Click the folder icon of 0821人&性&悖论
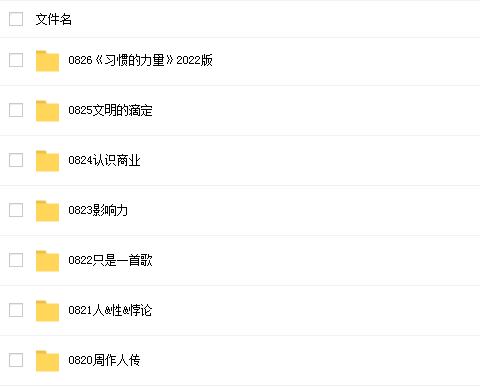Viewport: 480px width, 387px height. tap(47, 311)
